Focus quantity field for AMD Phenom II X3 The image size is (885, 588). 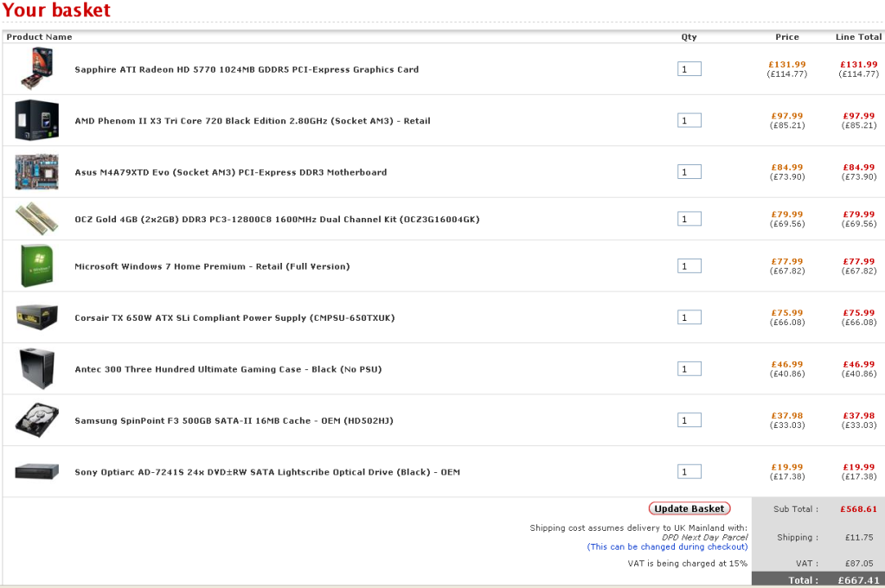pos(689,120)
